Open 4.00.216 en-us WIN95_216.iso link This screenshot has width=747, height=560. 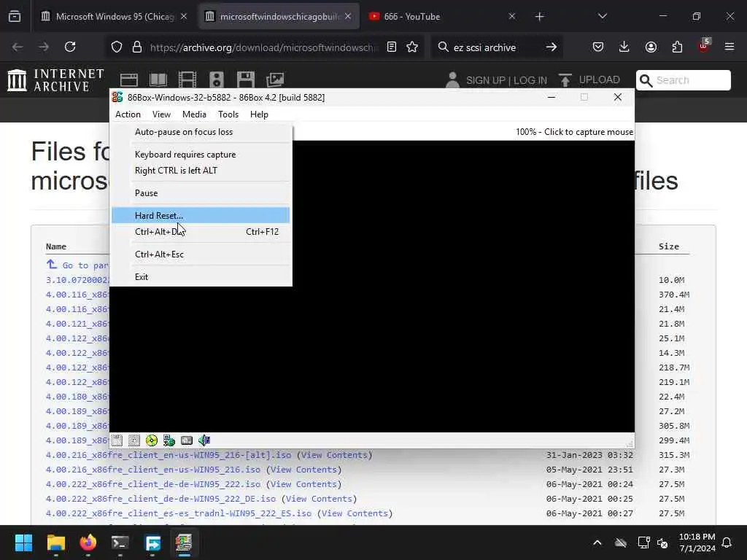pyautogui.click(x=153, y=470)
